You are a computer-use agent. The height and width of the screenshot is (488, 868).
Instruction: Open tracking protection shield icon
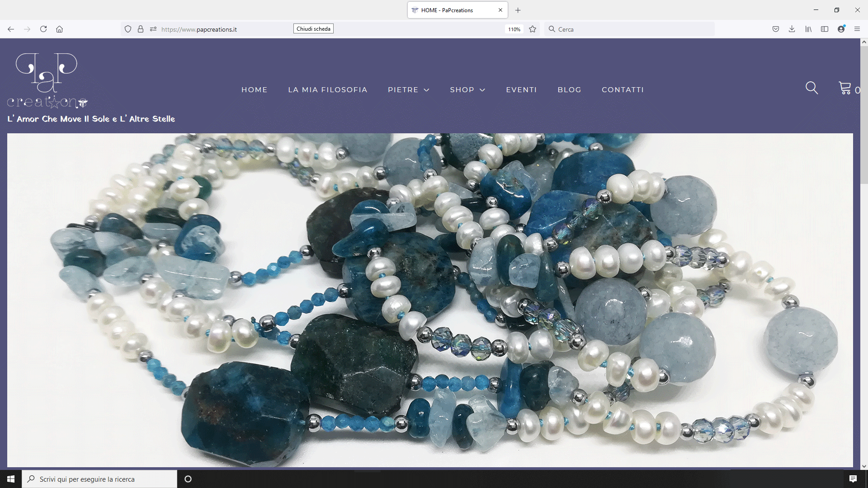click(x=128, y=29)
